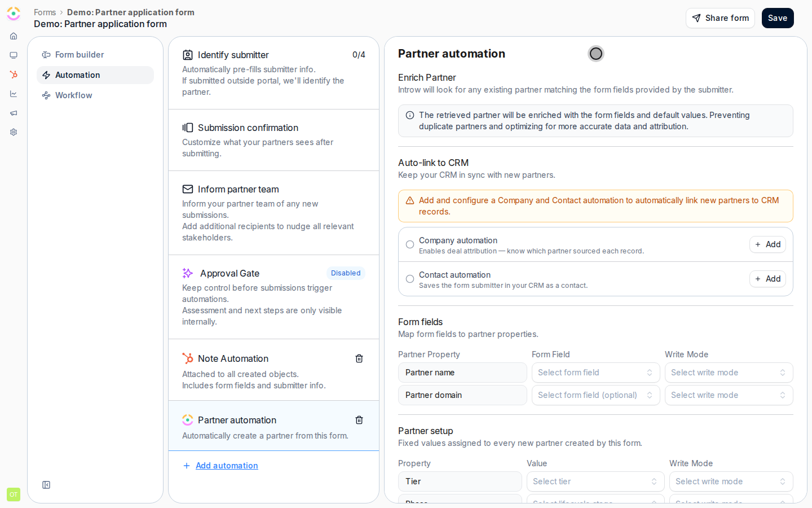Image resolution: width=812 pixels, height=508 pixels.
Task: Open form field dropdown for Partner name
Action: [x=595, y=373]
